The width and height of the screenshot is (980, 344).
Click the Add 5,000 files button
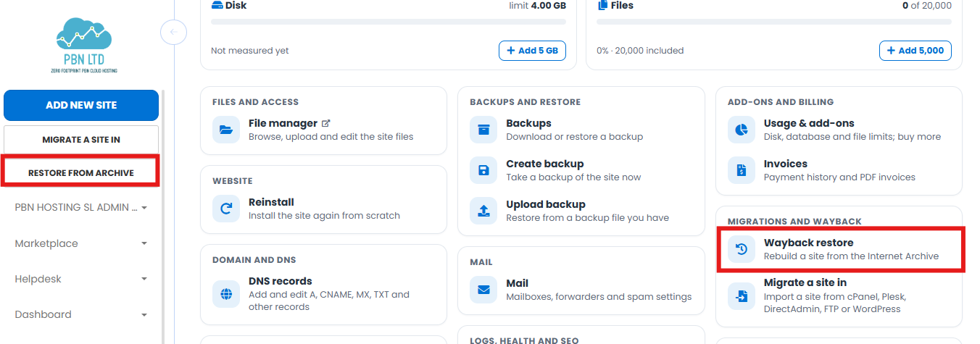click(915, 51)
